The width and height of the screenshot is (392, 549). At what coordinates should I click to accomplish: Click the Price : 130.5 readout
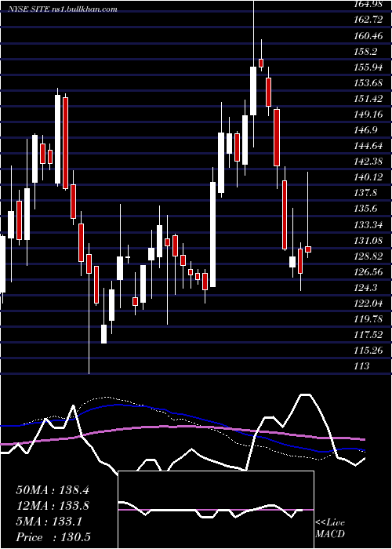[53, 537]
